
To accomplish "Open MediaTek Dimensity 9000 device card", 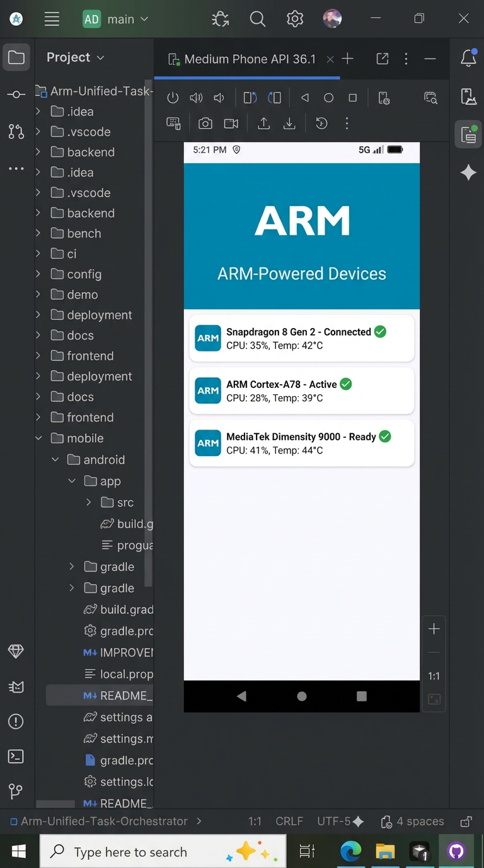I will [x=302, y=443].
